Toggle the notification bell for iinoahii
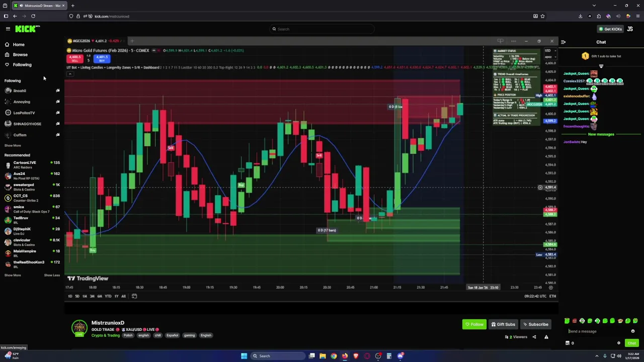Screen dimensions: 644x362 [x=58, y=90]
